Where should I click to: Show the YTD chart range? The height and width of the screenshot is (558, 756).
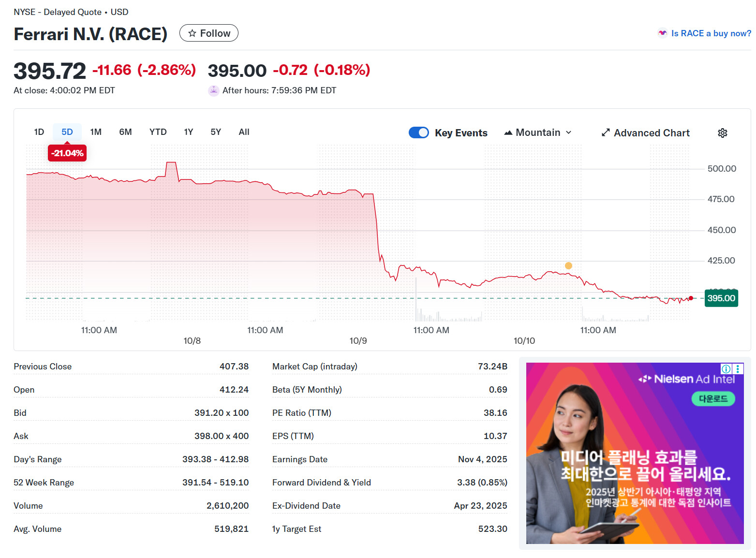tap(158, 132)
